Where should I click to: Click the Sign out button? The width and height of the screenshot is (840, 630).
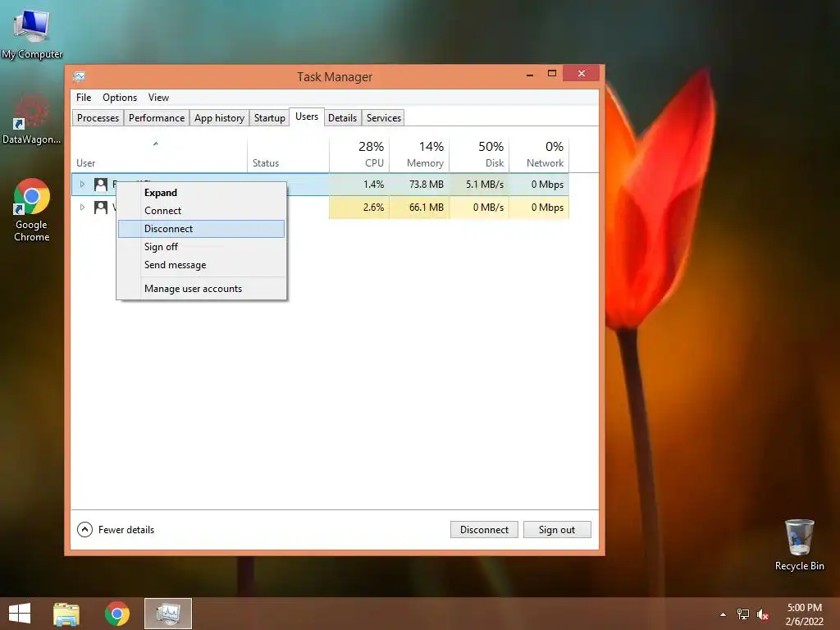pyautogui.click(x=557, y=530)
